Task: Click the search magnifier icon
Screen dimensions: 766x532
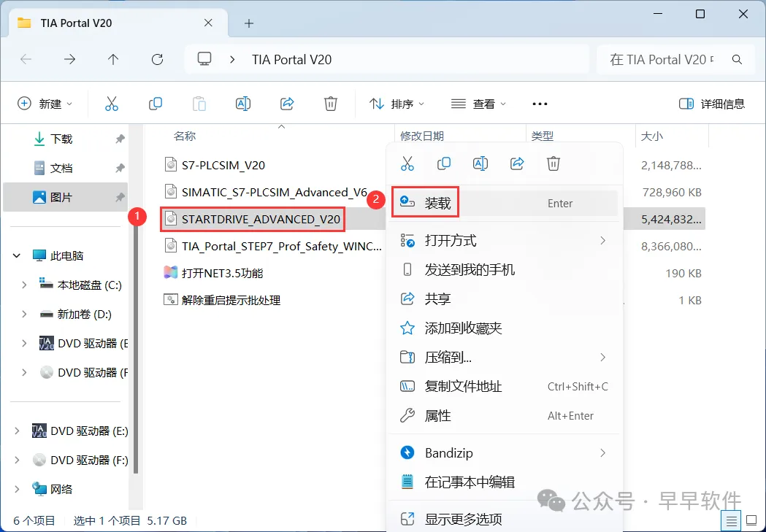Action: point(738,60)
